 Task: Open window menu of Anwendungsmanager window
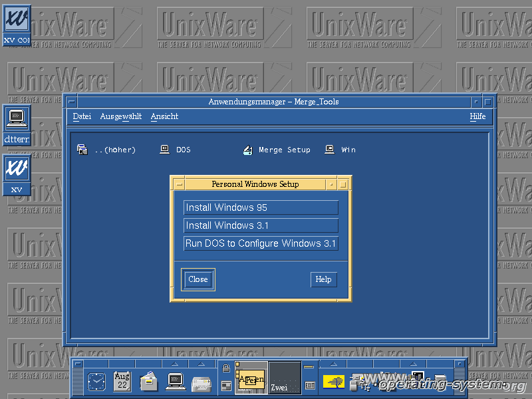tap(72, 102)
